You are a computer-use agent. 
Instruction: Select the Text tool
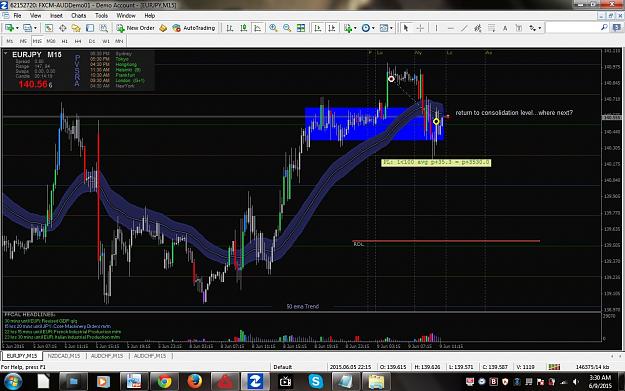pos(505,28)
